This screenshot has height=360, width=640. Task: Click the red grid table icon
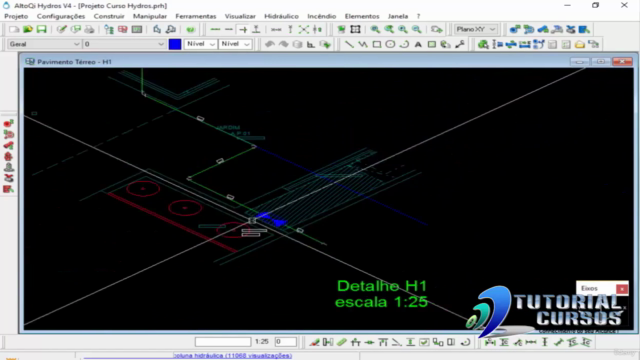[123, 29]
